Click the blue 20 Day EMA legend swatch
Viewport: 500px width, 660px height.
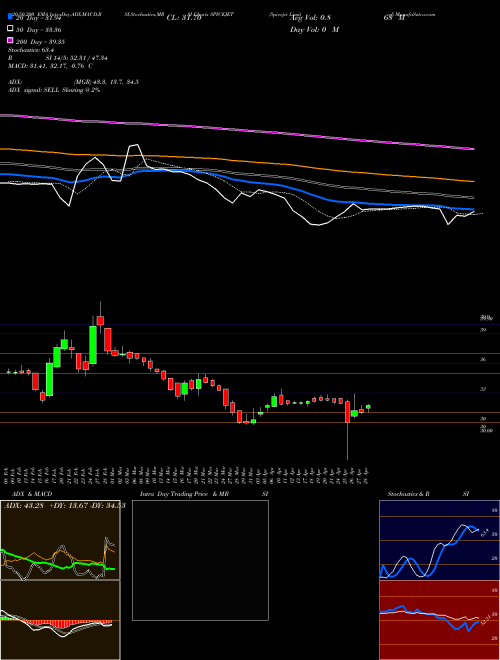coord(11,16)
